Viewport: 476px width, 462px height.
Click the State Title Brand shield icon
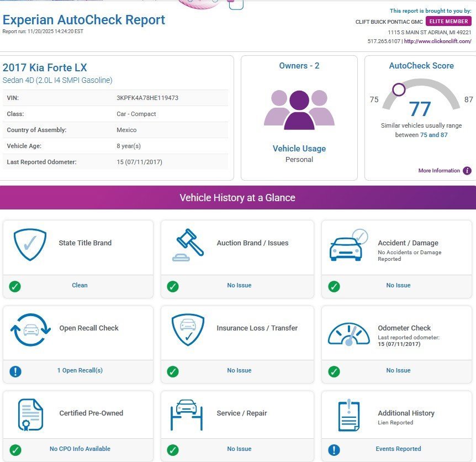(30, 245)
